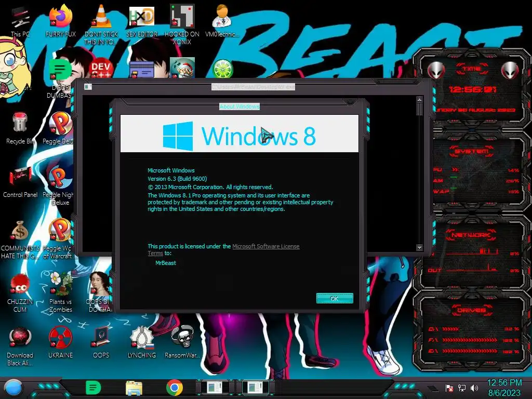Viewport: 532px width, 399px height.
Task: Open the green chat app on taskbar
Action: 94,388
